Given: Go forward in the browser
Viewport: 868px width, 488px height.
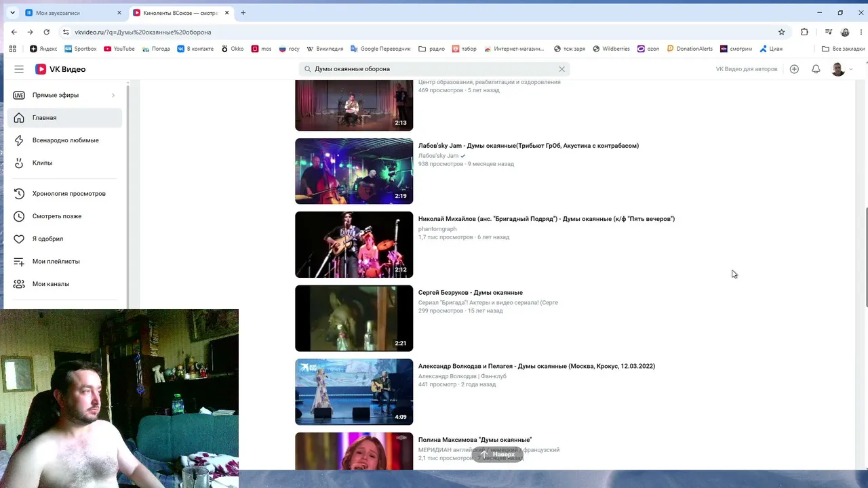Looking at the screenshot, I should 30,32.
